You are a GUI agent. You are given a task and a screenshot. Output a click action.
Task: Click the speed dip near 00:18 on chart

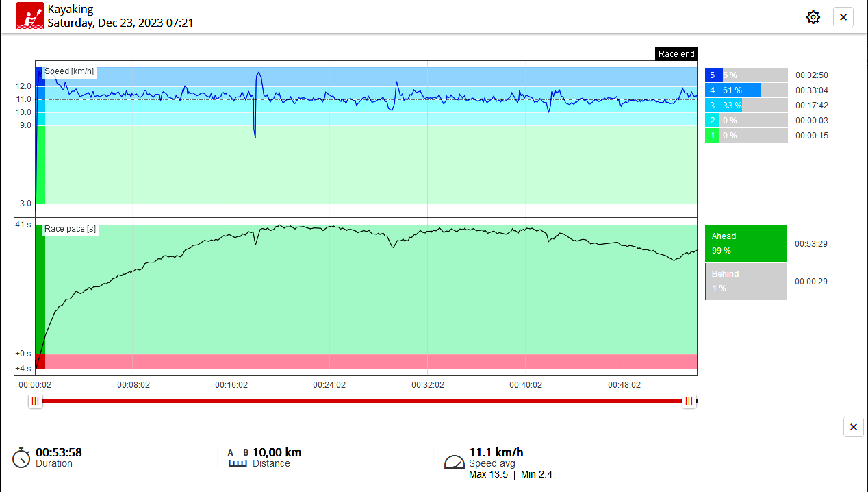tap(255, 134)
